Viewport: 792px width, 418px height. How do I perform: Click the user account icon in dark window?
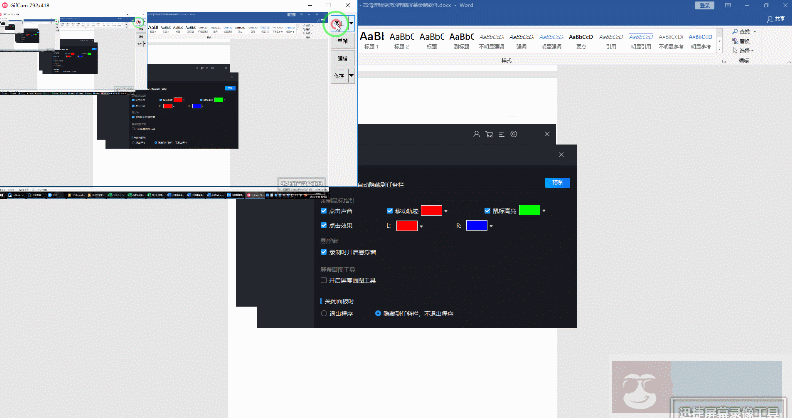[476, 134]
